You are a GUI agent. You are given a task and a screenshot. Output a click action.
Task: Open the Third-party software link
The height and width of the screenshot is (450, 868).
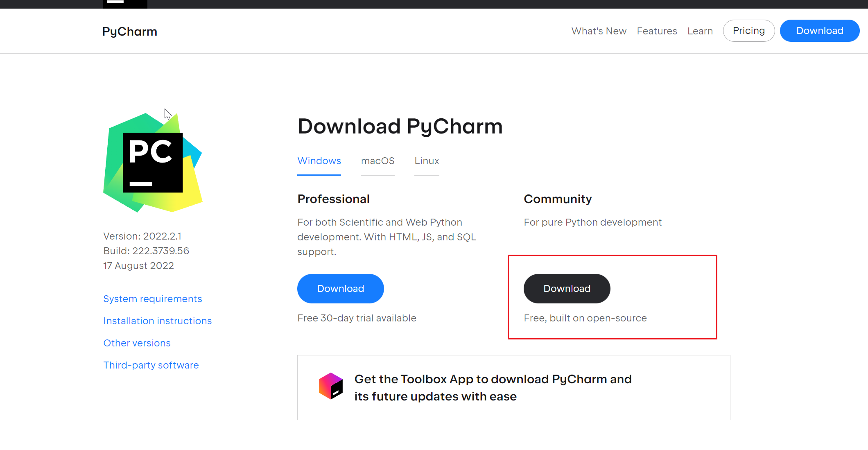pos(151,365)
